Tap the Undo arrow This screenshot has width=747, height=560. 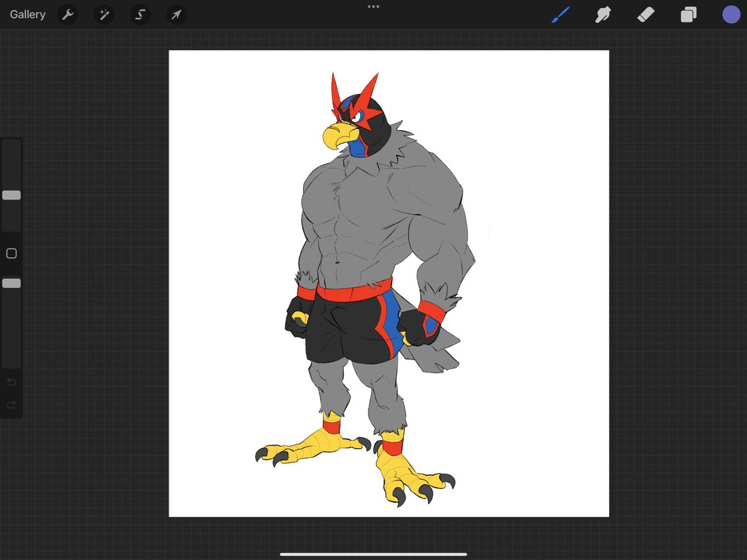tap(11, 381)
